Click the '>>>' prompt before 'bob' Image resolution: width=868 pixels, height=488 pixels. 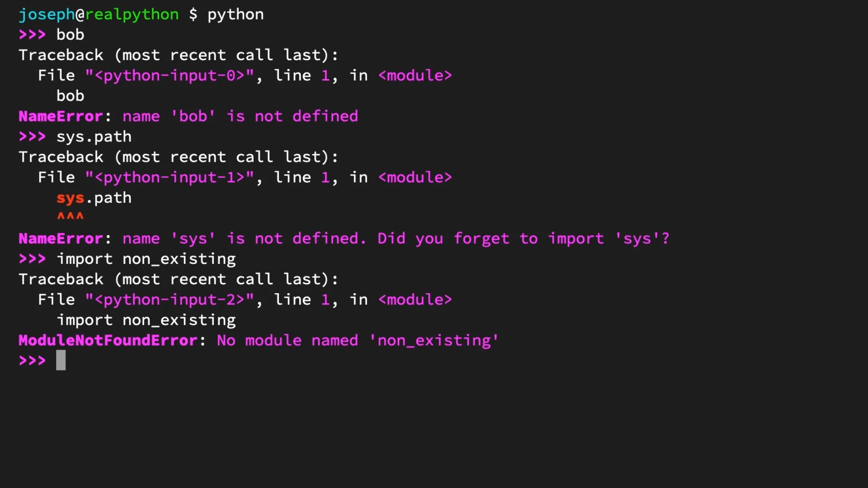click(x=33, y=35)
